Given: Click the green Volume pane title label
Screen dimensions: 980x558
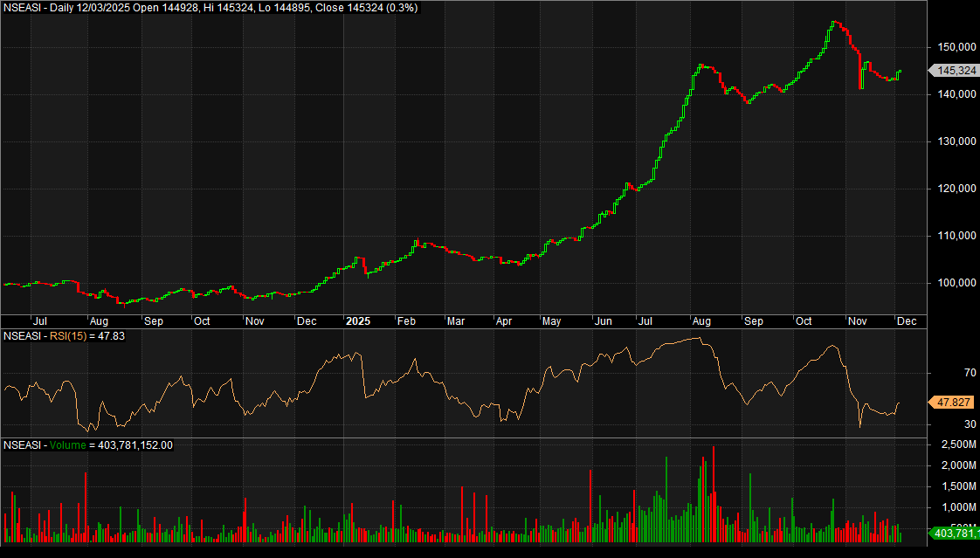Looking at the screenshot, I should point(67,445).
